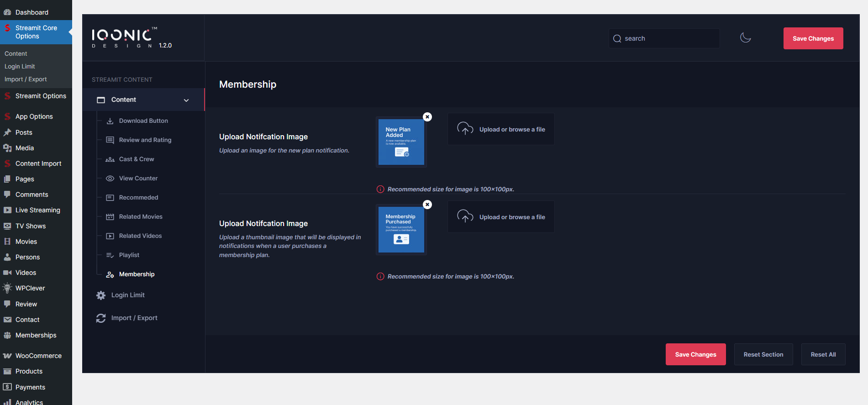
Task: Click upload cloud icon for purchased image
Action: pos(465,217)
